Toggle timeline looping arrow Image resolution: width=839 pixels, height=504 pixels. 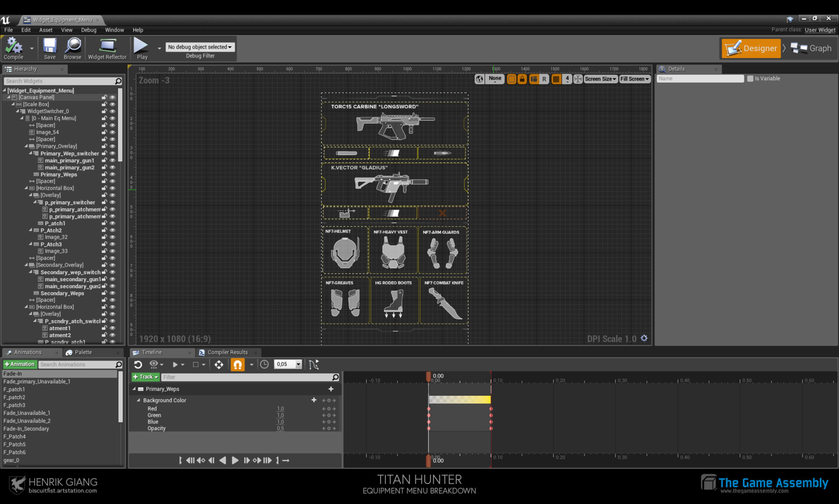[286, 461]
